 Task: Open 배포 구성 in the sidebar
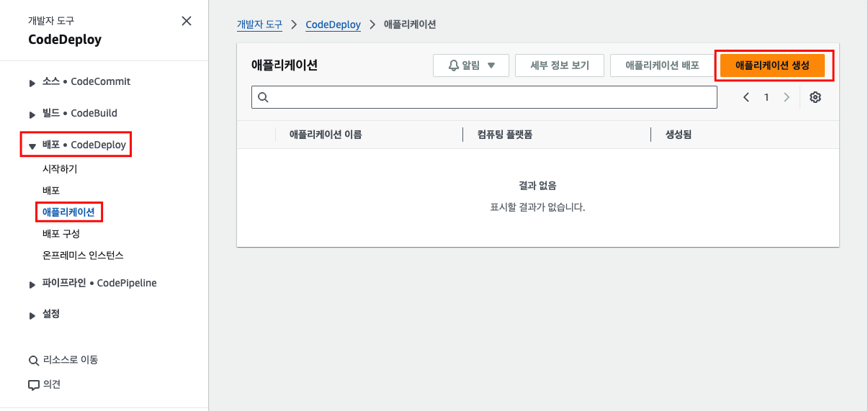tap(61, 234)
